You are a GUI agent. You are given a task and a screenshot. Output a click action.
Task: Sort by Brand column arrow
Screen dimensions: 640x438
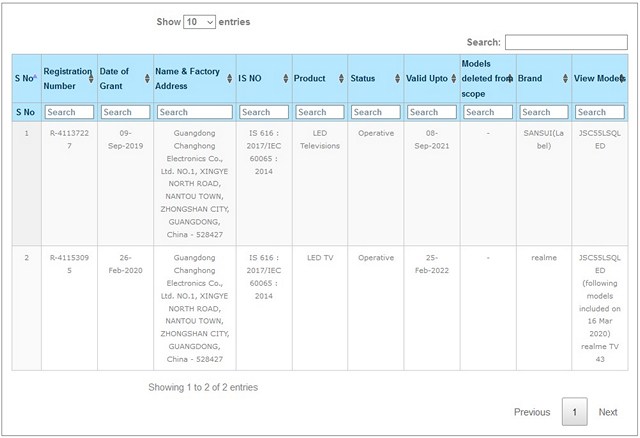[x=565, y=78]
